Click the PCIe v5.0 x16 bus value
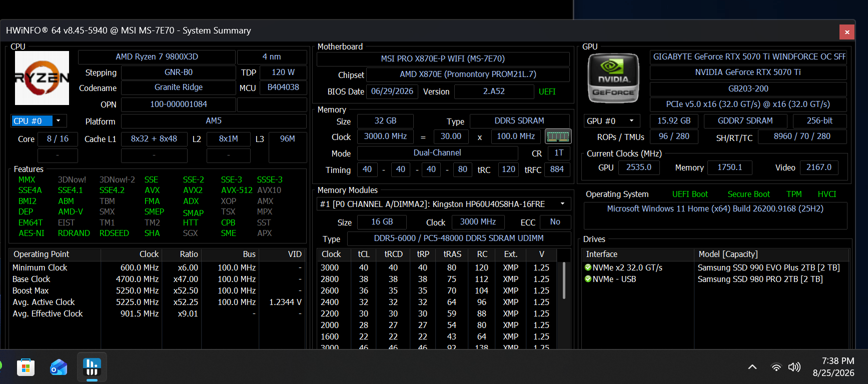This screenshot has height=384, width=868. click(x=748, y=104)
